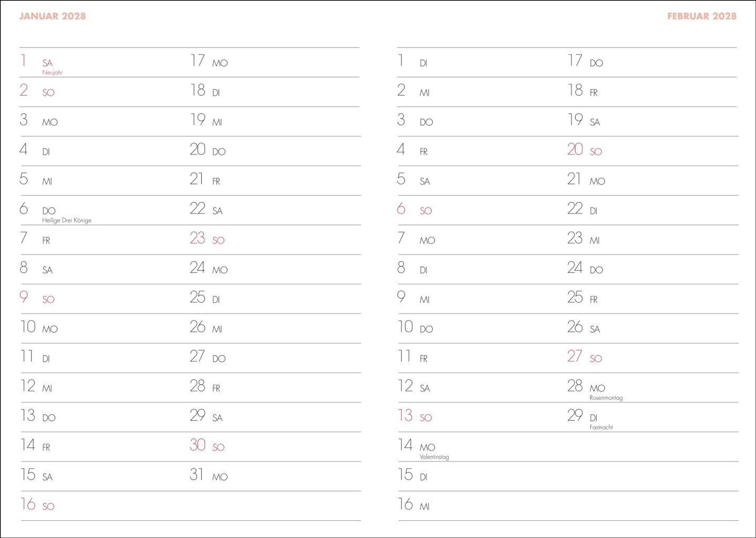Click the red 16 SO date in January
The image size is (756, 538).
[x=37, y=504]
